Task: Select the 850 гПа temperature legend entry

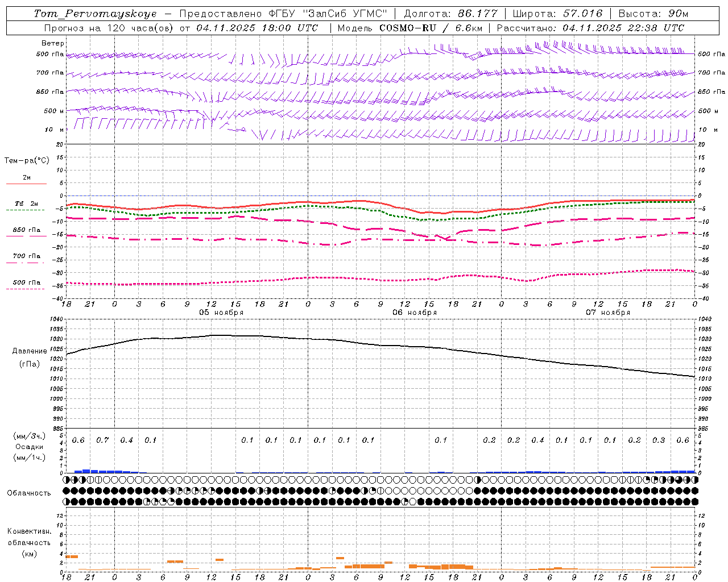Action: pos(27,230)
